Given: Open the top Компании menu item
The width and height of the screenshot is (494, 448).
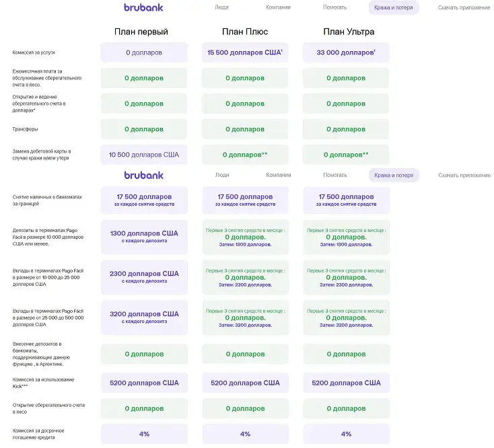Looking at the screenshot, I should [278, 7].
